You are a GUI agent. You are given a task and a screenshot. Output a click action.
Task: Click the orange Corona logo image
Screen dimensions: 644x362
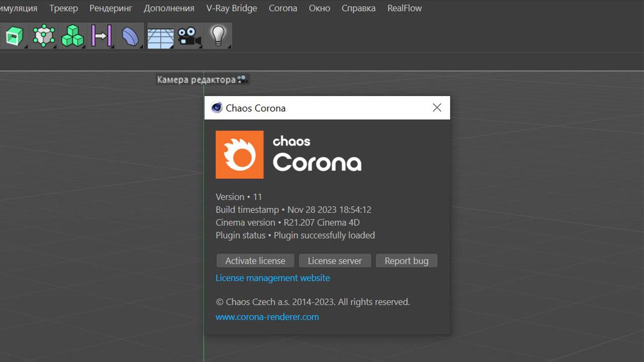[x=239, y=155]
